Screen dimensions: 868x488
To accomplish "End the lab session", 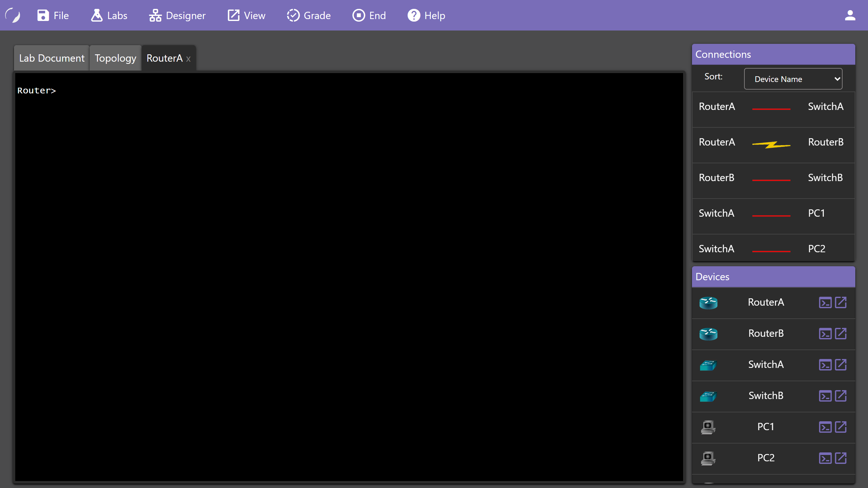I will tap(369, 16).
